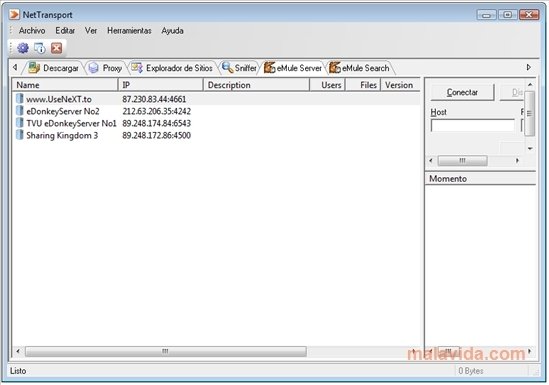The width and height of the screenshot is (549, 385).
Task: Click server icon beside eDonkeyServer No2
Action: click(20, 111)
